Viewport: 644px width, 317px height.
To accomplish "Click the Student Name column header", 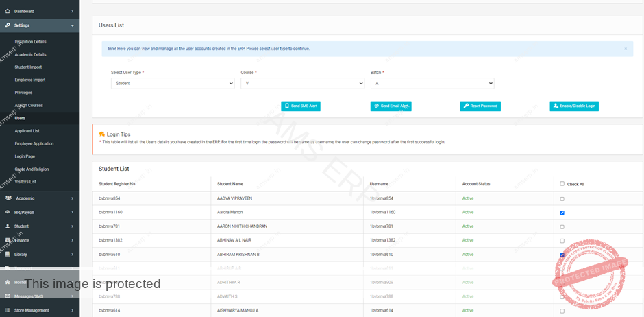I will (x=230, y=184).
